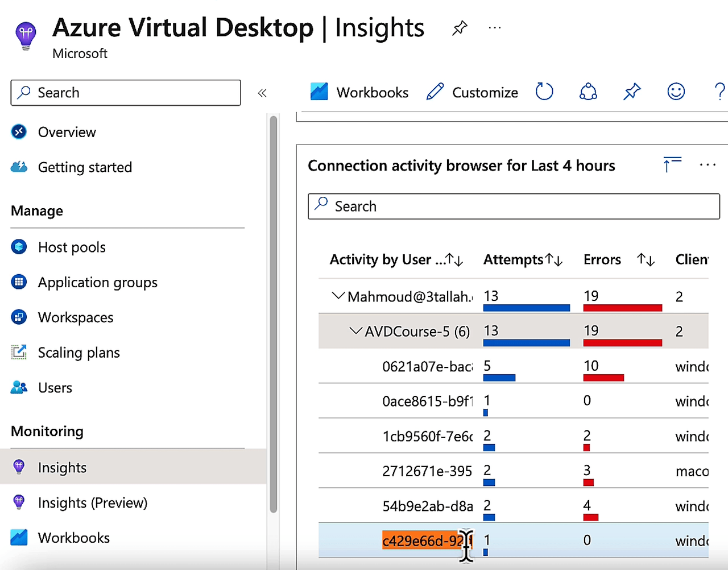Open the Overview page
728x570 pixels.
[67, 132]
